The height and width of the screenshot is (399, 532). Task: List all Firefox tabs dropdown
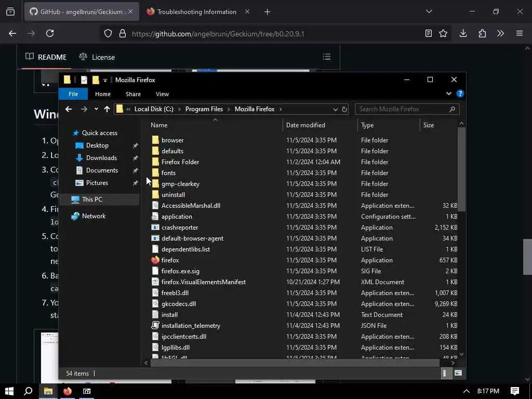429,11
